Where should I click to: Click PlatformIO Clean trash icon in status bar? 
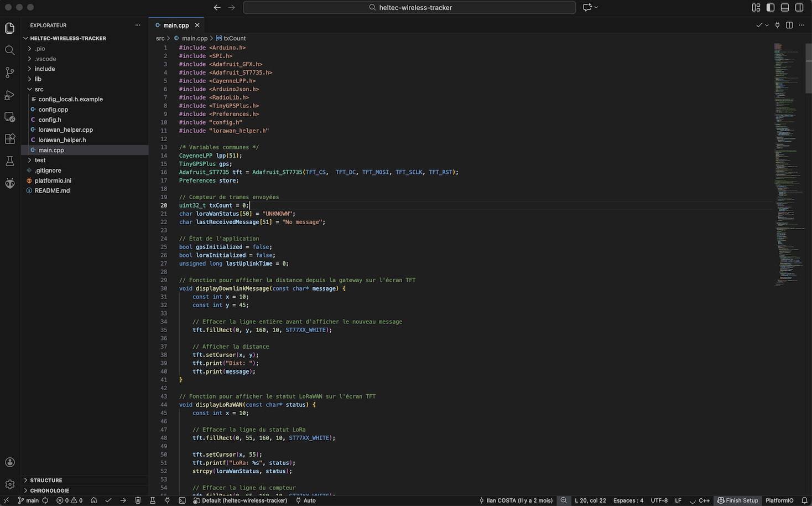tap(138, 500)
